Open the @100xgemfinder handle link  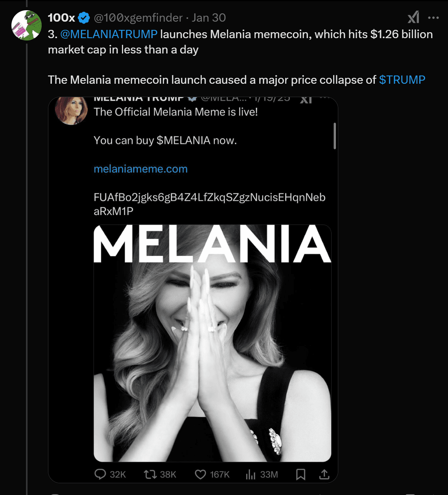pyautogui.click(x=138, y=18)
